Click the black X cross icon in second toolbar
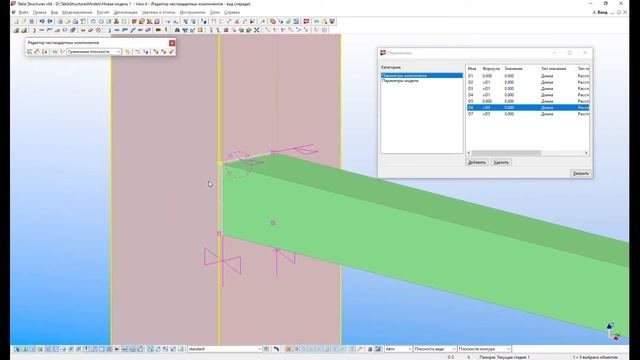Image resolution: width=640 pixels, height=360 pixels. coord(257,30)
